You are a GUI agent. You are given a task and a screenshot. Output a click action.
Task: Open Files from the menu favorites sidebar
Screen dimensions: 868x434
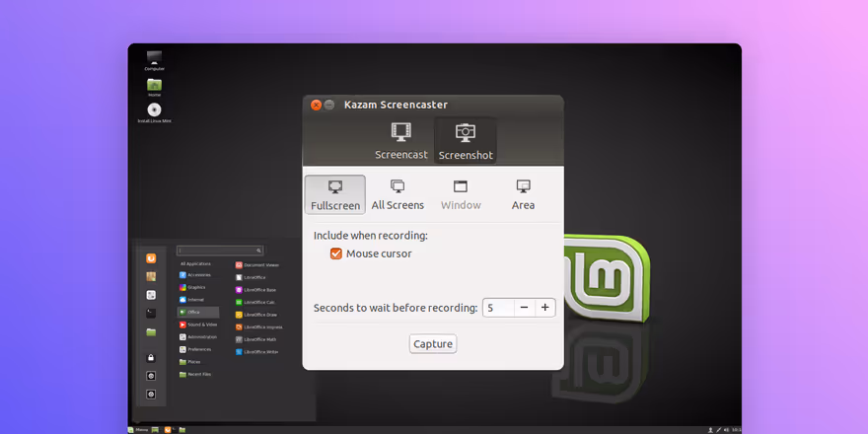[151, 332]
